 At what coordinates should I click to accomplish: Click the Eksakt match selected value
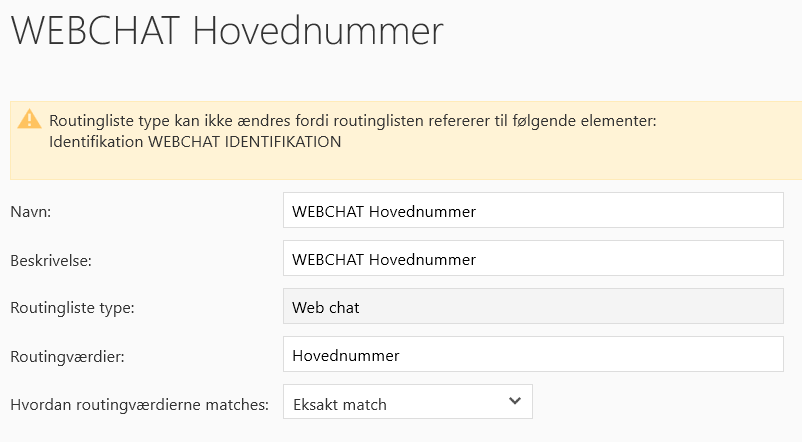(339, 404)
